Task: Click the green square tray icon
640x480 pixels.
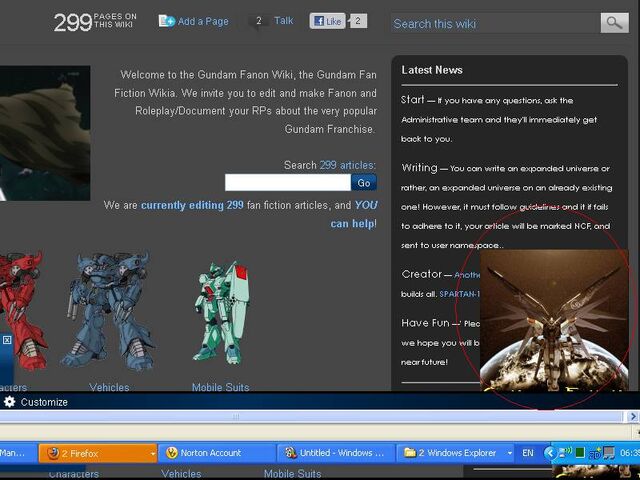Action: point(580,453)
